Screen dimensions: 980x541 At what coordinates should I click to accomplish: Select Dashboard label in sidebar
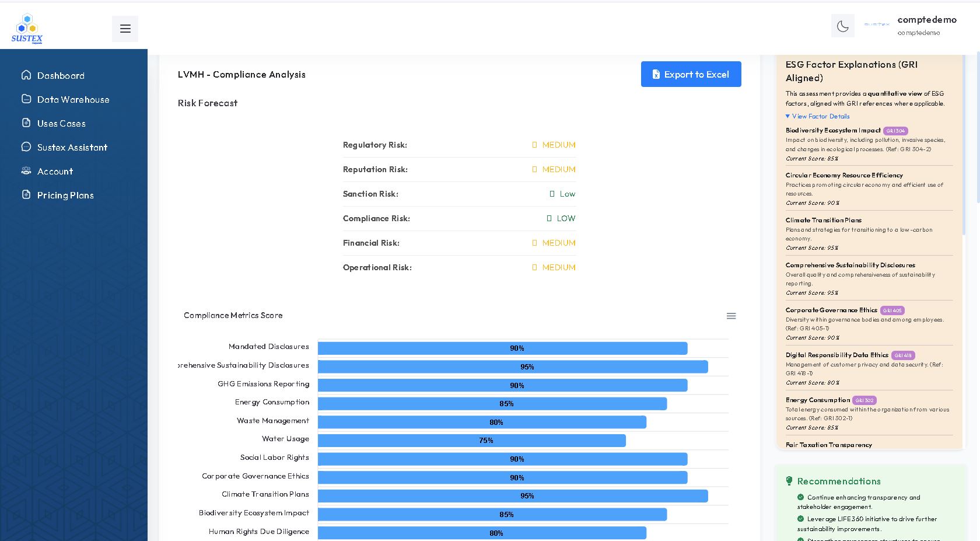pos(61,76)
